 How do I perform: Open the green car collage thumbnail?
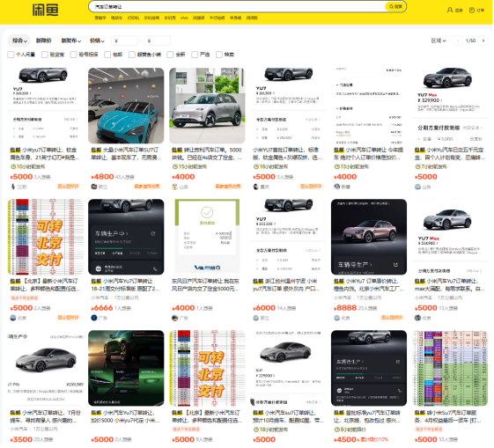pyautogui.click(x=126, y=368)
